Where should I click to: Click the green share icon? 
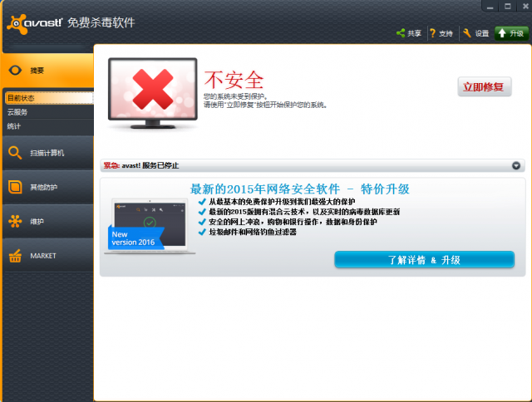click(x=401, y=33)
